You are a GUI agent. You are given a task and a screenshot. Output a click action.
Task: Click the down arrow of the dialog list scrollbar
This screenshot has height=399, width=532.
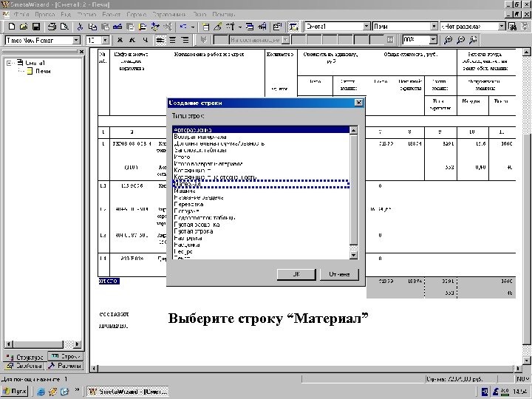point(353,255)
